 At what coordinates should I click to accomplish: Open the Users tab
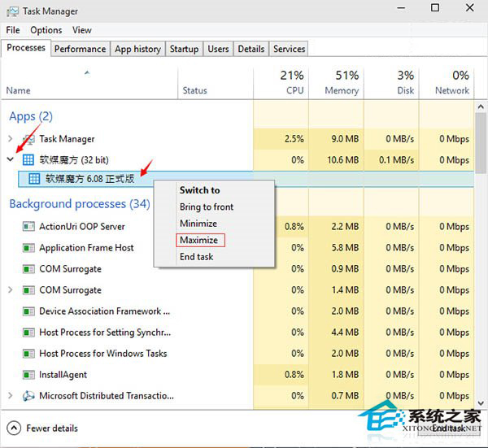[218, 49]
